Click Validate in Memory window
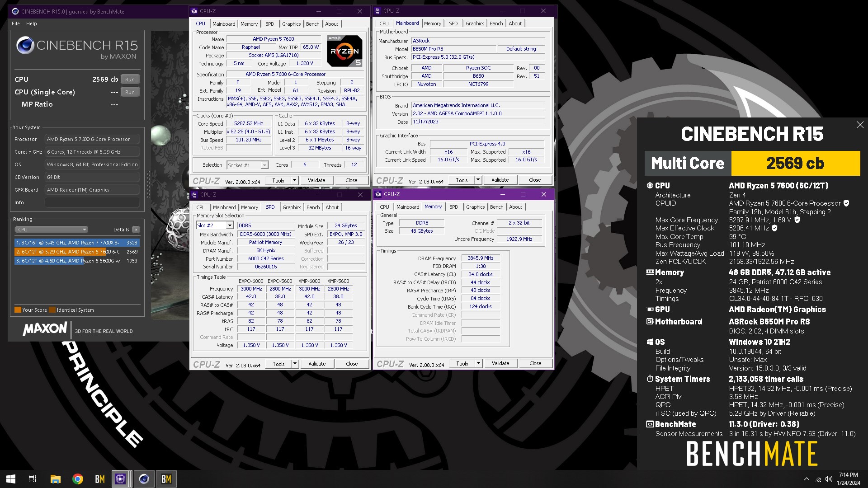 500,363
